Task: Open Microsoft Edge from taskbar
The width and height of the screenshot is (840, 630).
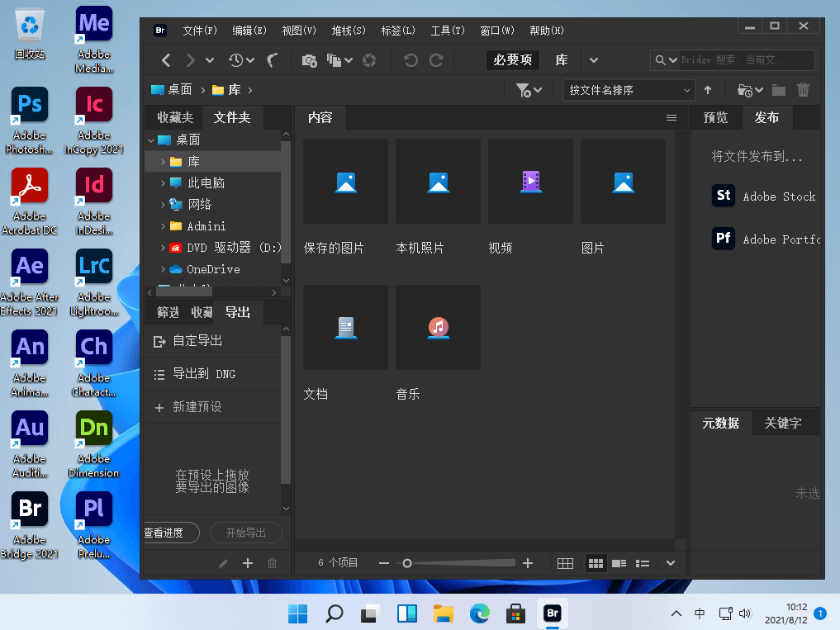Action: pyautogui.click(x=479, y=613)
